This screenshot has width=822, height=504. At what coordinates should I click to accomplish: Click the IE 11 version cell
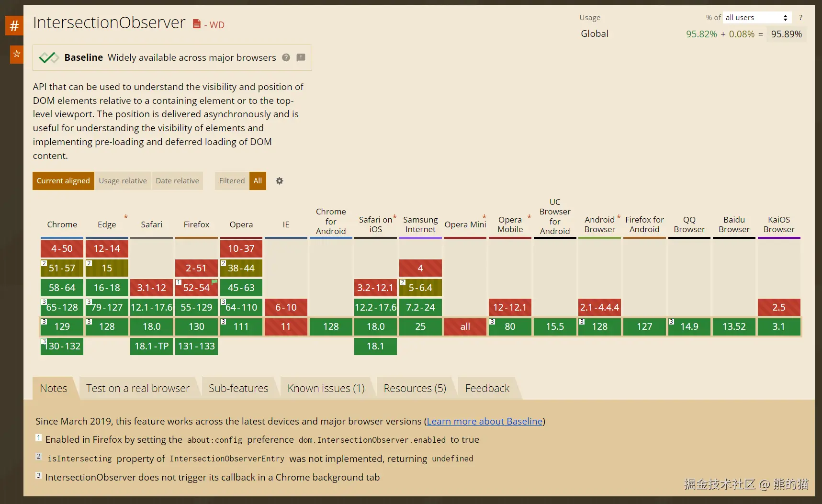[286, 326]
